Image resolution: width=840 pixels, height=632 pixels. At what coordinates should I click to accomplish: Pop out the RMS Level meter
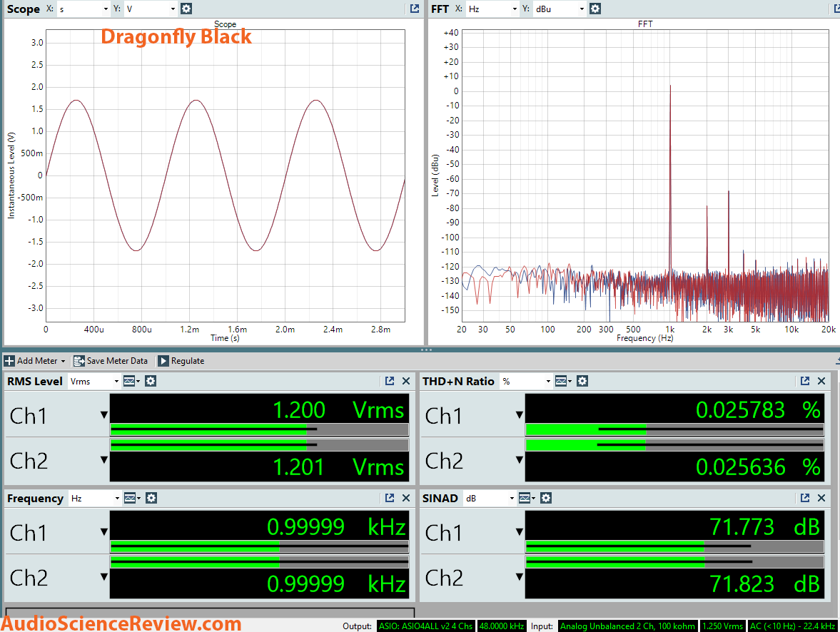(390, 381)
